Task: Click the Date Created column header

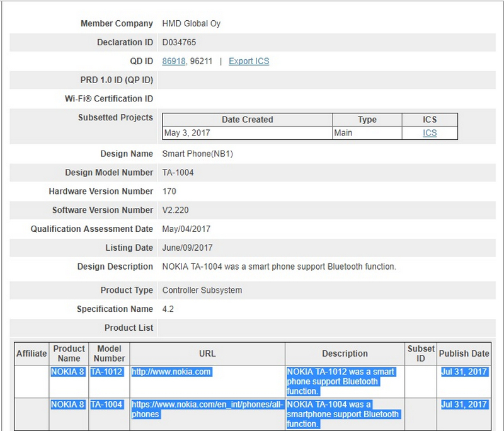Action: (x=248, y=120)
